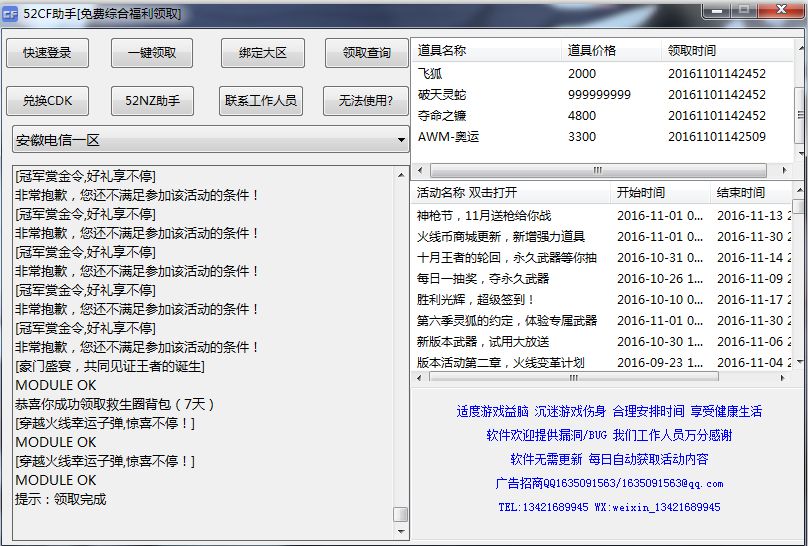Click the 活动名称 双击打开 column header
The width and height of the screenshot is (808, 546).
511,193
